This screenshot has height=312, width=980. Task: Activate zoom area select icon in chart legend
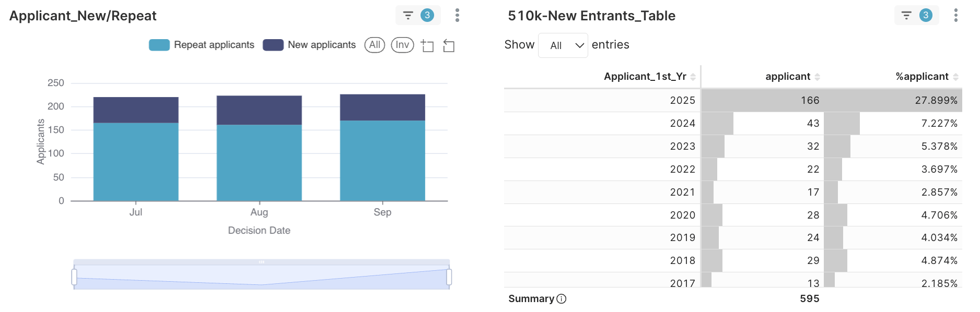pyautogui.click(x=427, y=46)
